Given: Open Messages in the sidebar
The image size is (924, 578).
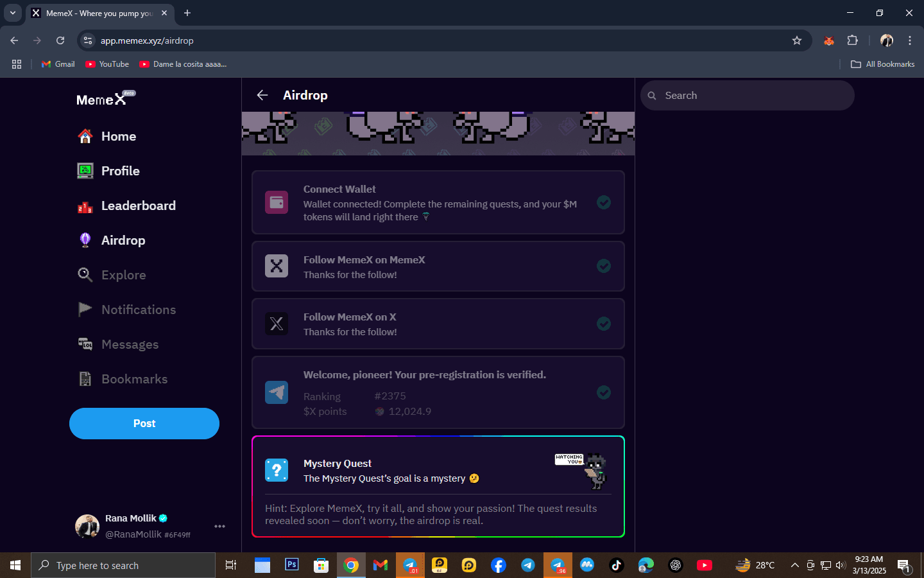Looking at the screenshot, I should (129, 344).
